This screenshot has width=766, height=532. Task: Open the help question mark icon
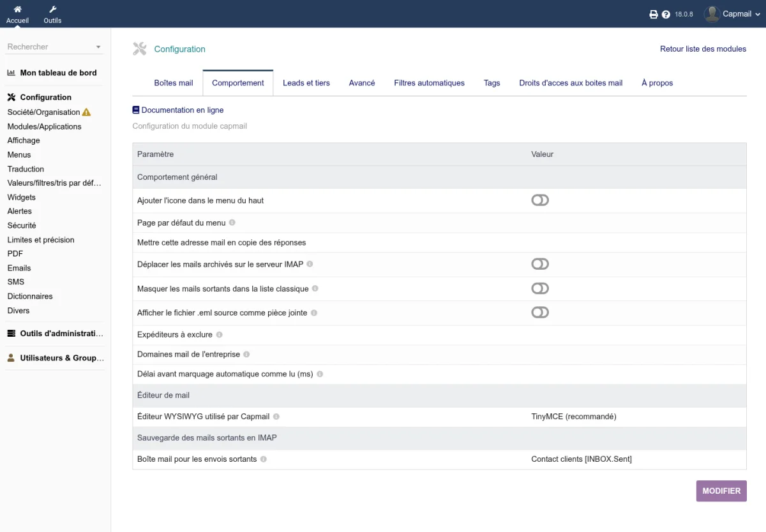point(666,14)
